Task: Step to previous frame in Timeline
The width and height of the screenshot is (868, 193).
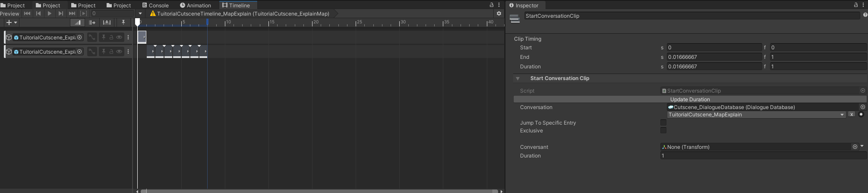Action: pyautogui.click(x=38, y=13)
